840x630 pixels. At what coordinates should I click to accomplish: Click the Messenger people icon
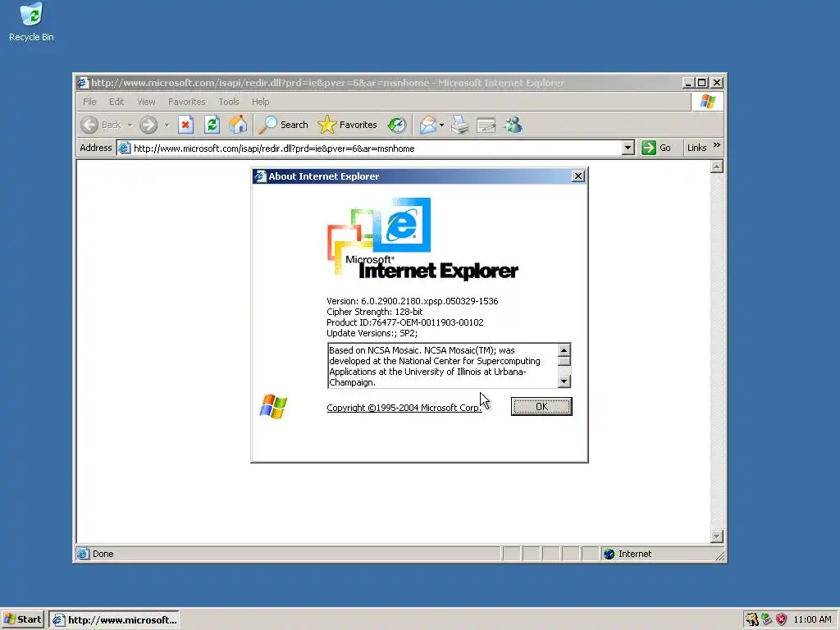tap(514, 125)
